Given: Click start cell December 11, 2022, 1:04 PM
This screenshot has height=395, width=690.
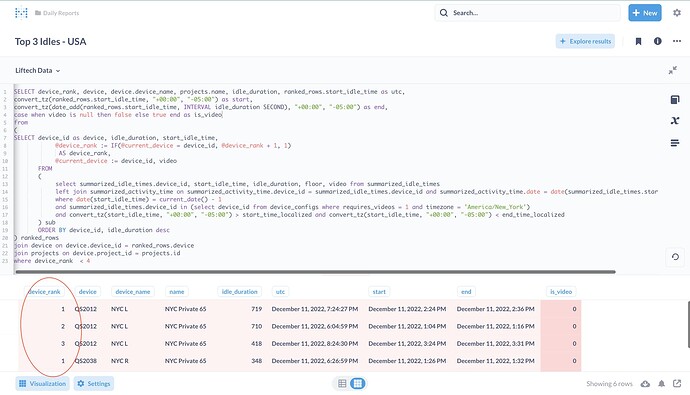Looking at the screenshot, I should click(x=407, y=326).
